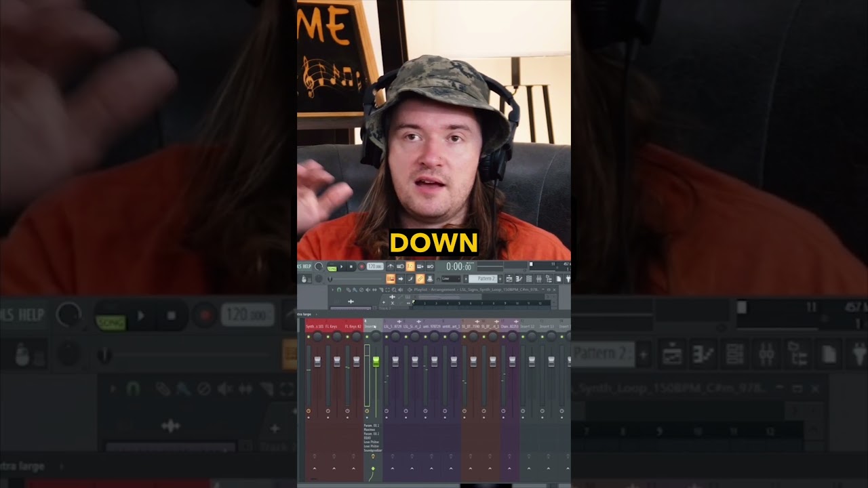Screen dimensions: 868x488
Task: Toggle typing keyboard to piano icon
Action: pos(391,279)
